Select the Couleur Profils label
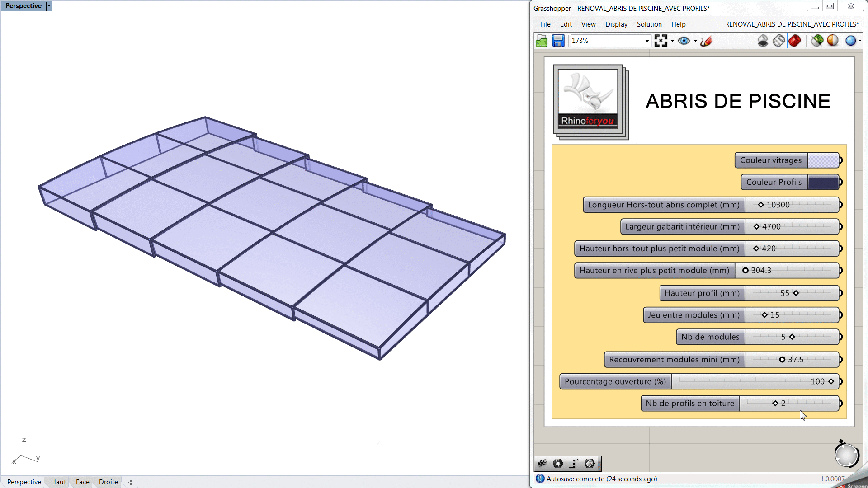868x488 pixels. point(774,183)
